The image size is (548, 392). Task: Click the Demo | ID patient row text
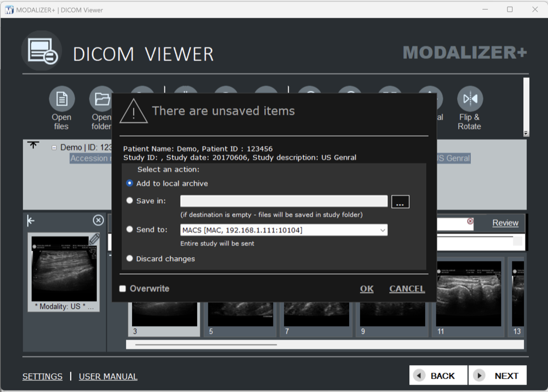(x=85, y=147)
